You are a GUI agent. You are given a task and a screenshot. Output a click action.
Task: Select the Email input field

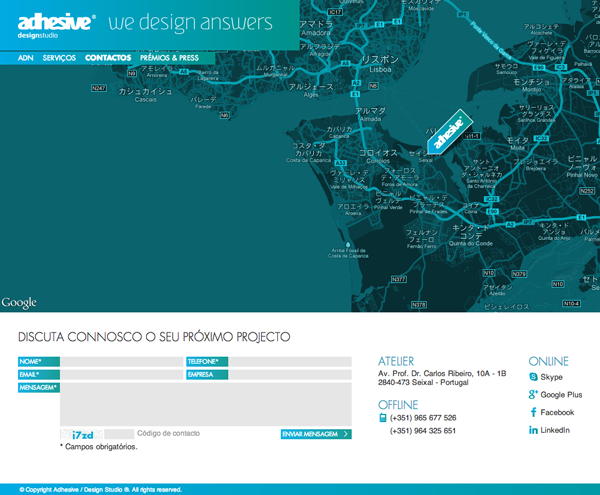point(121,374)
